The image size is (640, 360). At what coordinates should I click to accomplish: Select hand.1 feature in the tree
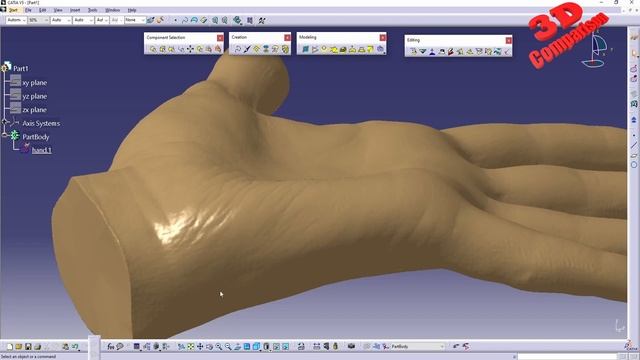click(42, 150)
